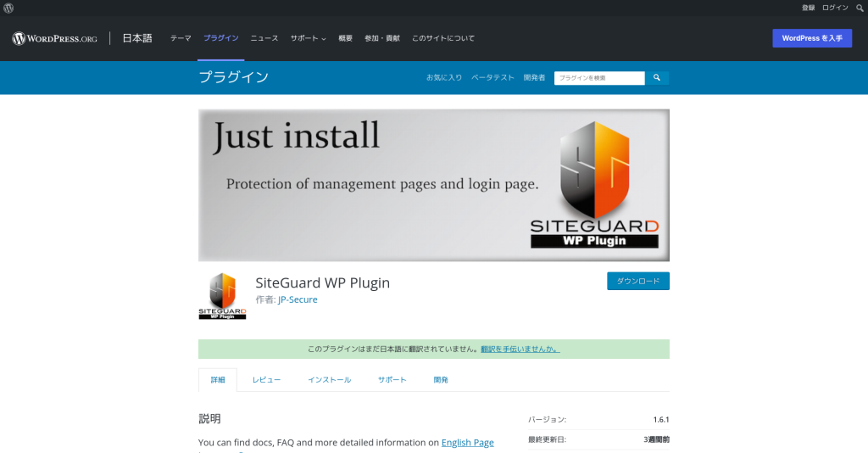Click the WordPress logo in admin bar

(8, 8)
